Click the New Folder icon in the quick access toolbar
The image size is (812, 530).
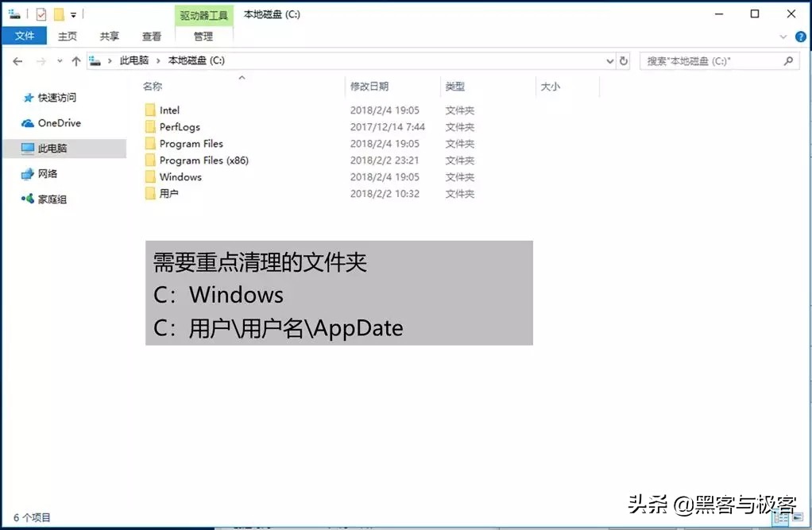point(59,14)
